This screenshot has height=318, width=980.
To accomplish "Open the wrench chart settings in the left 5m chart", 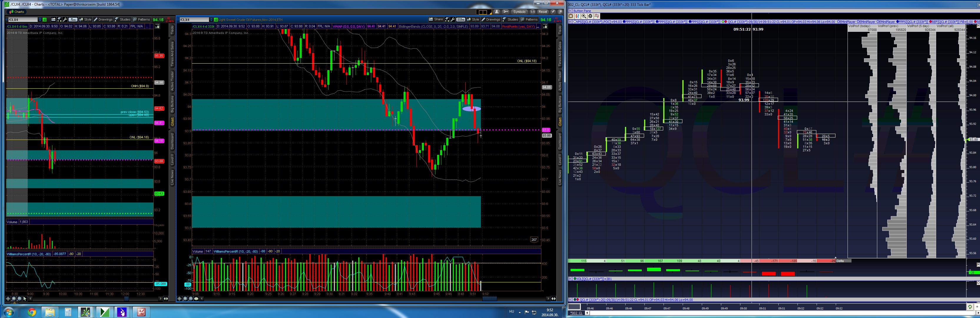I will (x=65, y=19).
